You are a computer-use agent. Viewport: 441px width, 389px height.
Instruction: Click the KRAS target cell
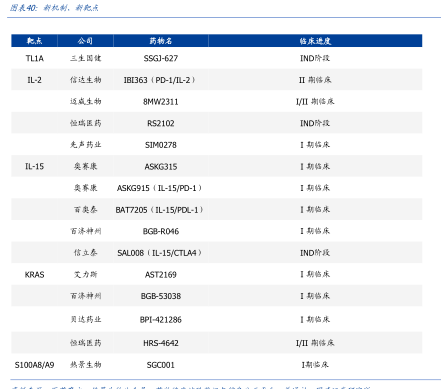(x=34, y=275)
